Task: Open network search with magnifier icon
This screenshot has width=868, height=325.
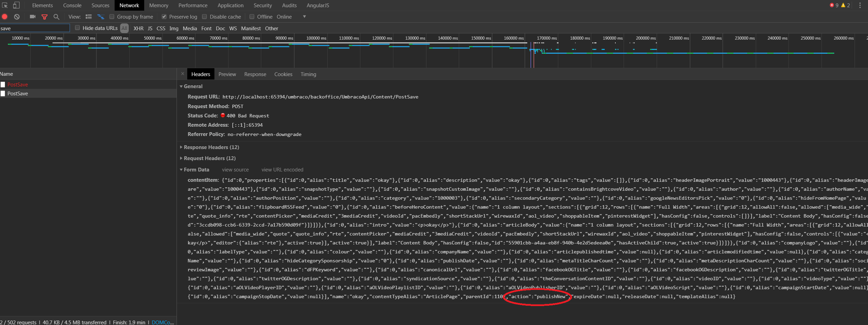Action: coord(56,17)
